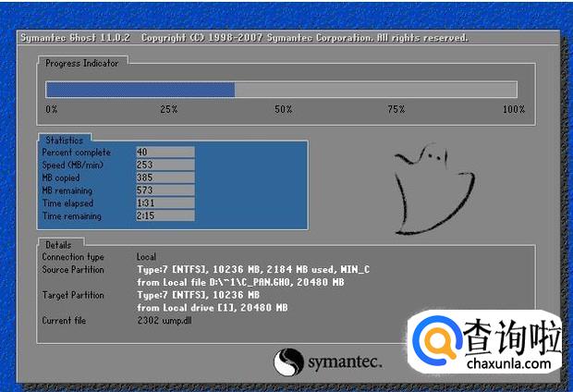Viewport: 573px width, 392px height.
Task: Click the symantec. wordmark text
Action: point(345,362)
